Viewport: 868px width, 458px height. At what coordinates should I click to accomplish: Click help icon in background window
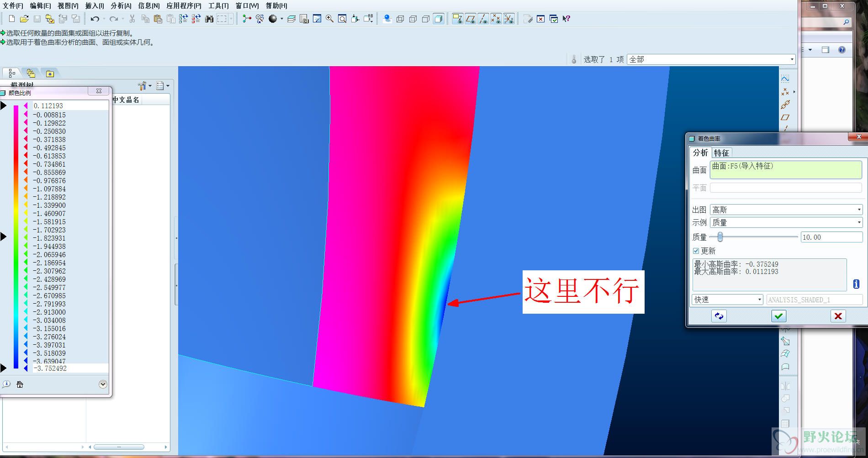click(x=842, y=50)
